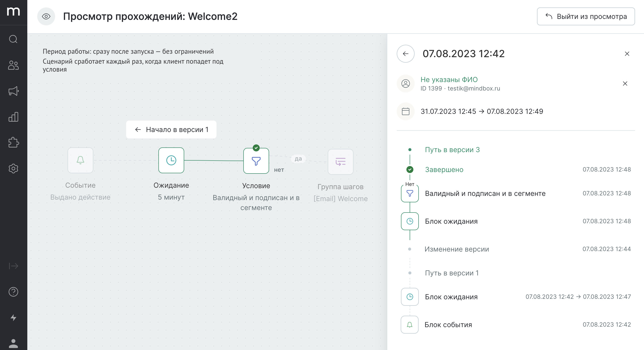The height and width of the screenshot is (350, 644).
Task: Click the Выдано действие label
Action: click(x=80, y=197)
